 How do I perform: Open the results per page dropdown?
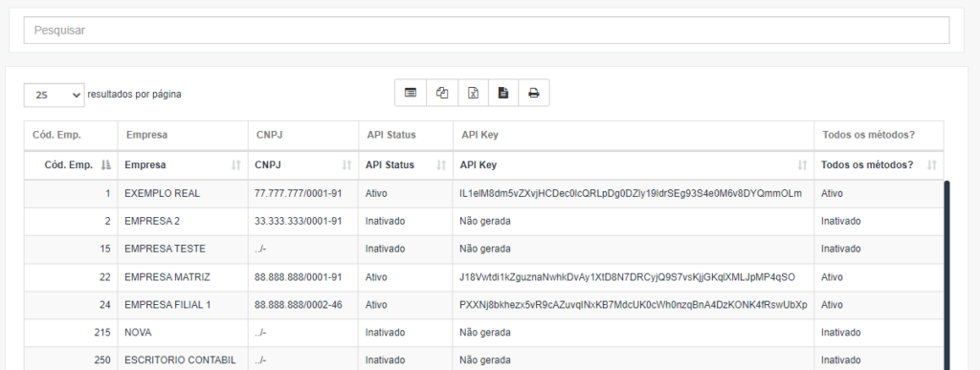54,95
